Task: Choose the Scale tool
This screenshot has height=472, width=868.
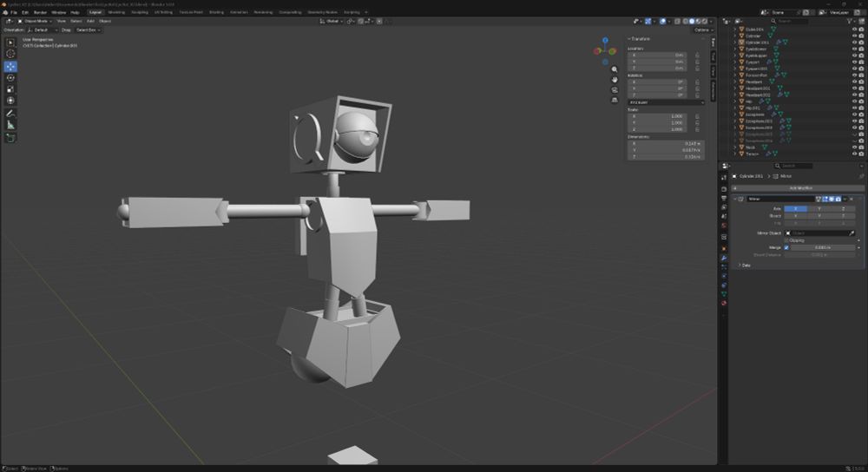Action: click(x=10, y=88)
